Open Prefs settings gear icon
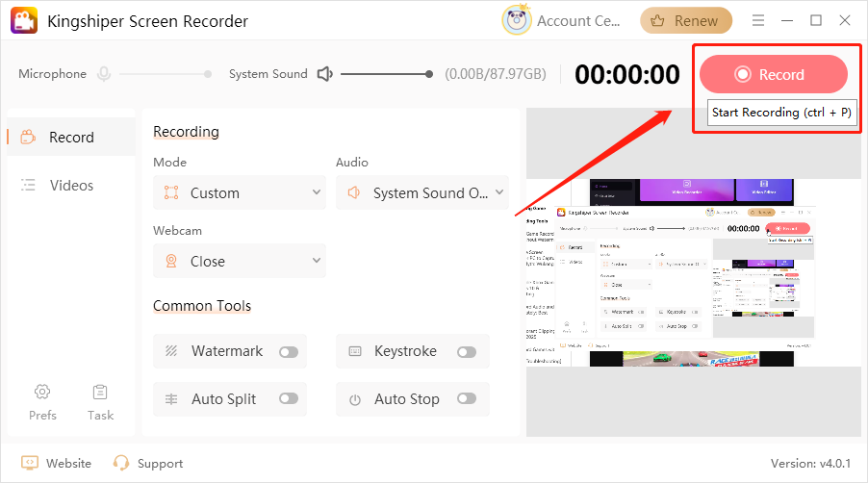 pyautogui.click(x=42, y=393)
